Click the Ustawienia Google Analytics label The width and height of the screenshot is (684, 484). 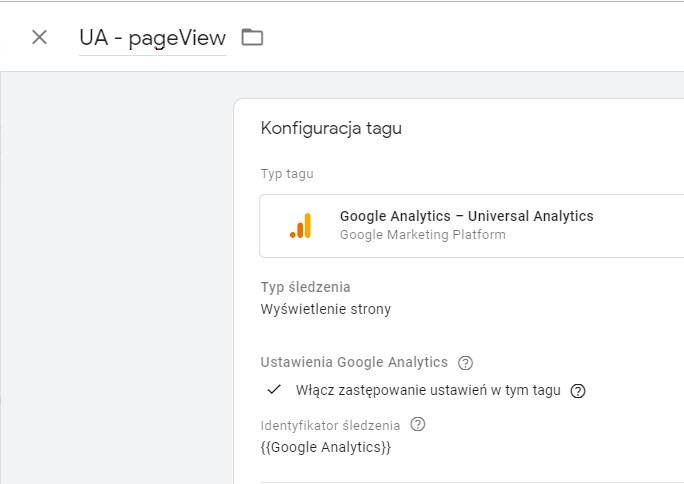[354, 362]
